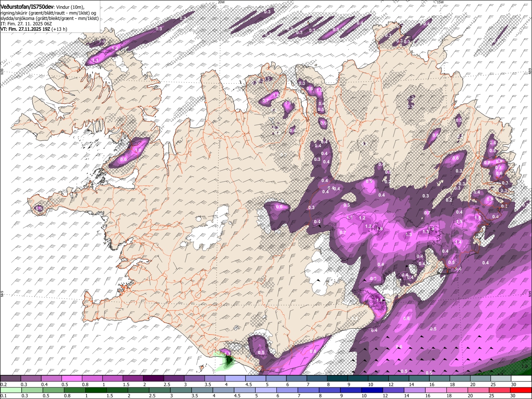
Task: Click the '20W' longitude label at top
Action: click(x=221, y=2)
